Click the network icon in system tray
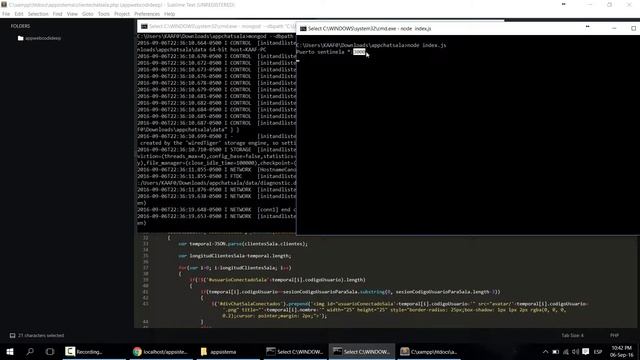Viewport: 640px width, 360px height. [566, 352]
